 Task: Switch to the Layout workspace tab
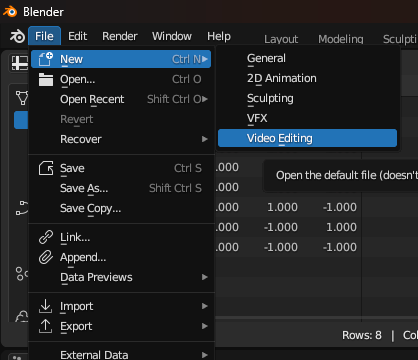tap(281, 39)
